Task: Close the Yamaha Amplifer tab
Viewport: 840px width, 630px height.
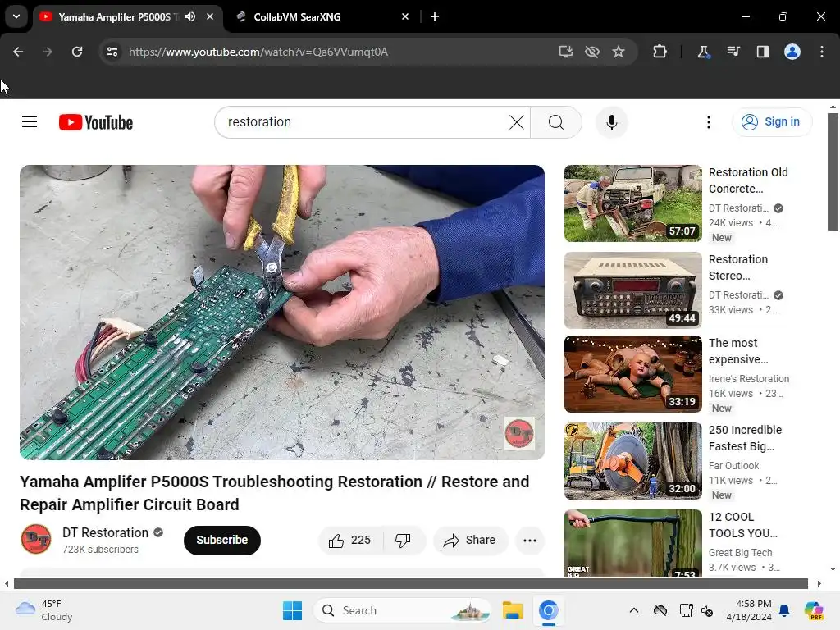Action: (x=210, y=16)
